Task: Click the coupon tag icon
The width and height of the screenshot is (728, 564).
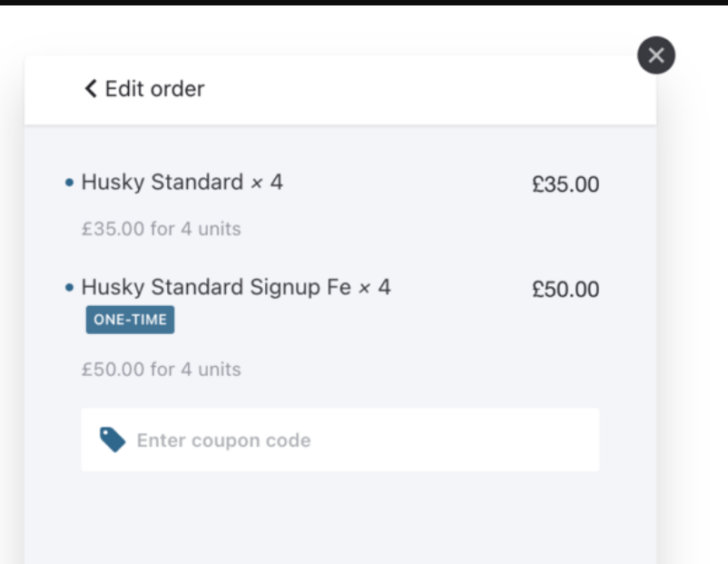Action: tap(113, 440)
